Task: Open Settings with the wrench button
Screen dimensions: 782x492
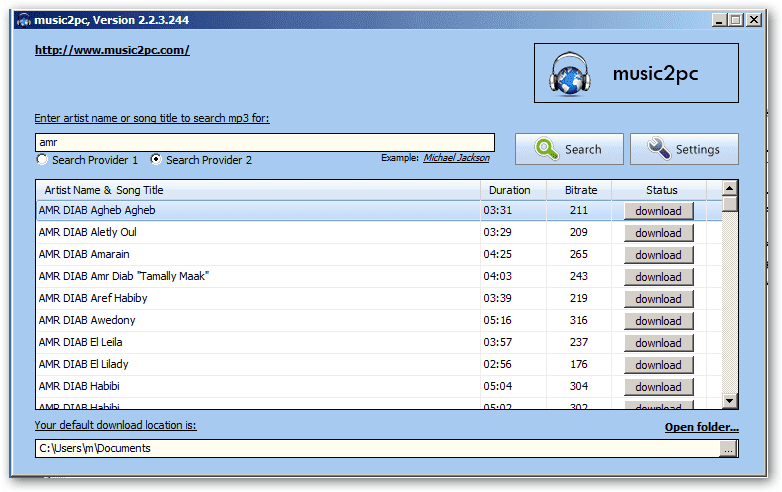Action: 684,149
